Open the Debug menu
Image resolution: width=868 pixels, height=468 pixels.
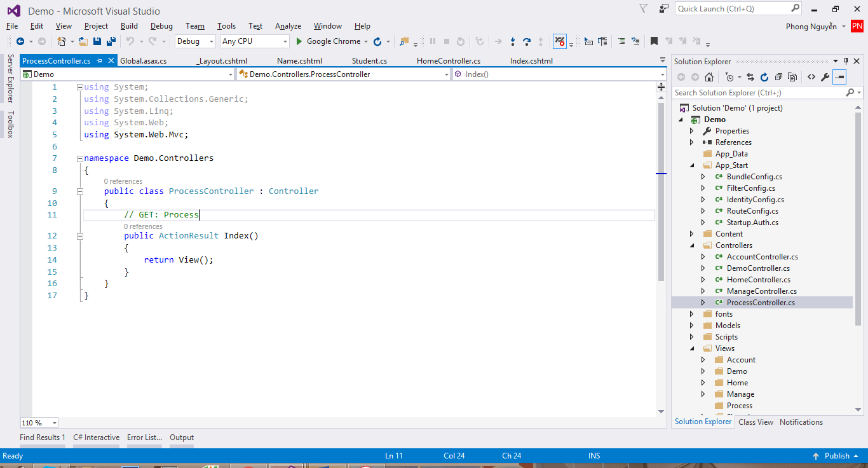(x=161, y=26)
